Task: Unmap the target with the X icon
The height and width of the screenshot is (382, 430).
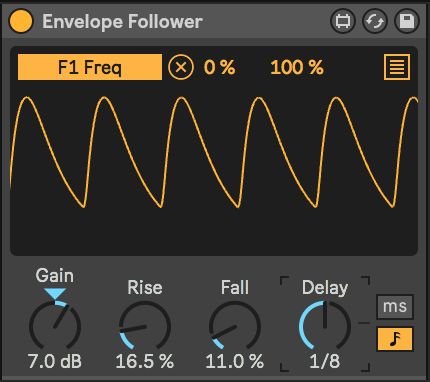Action: click(181, 67)
